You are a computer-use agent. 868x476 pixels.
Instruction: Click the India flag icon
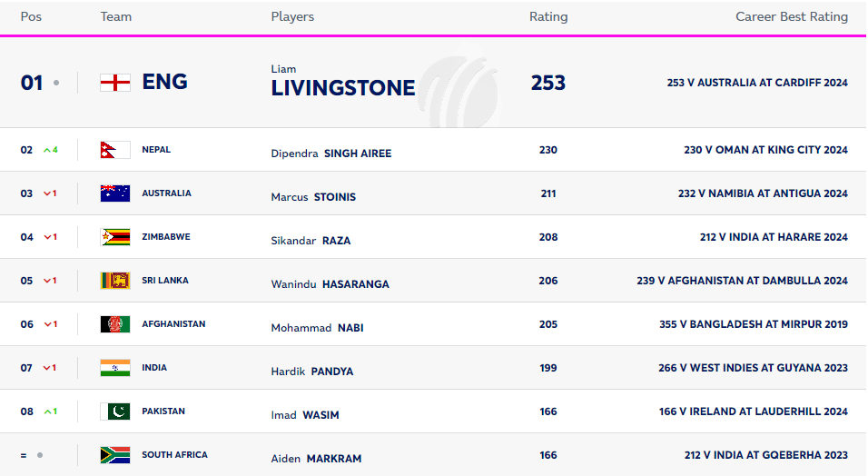(x=115, y=368)
